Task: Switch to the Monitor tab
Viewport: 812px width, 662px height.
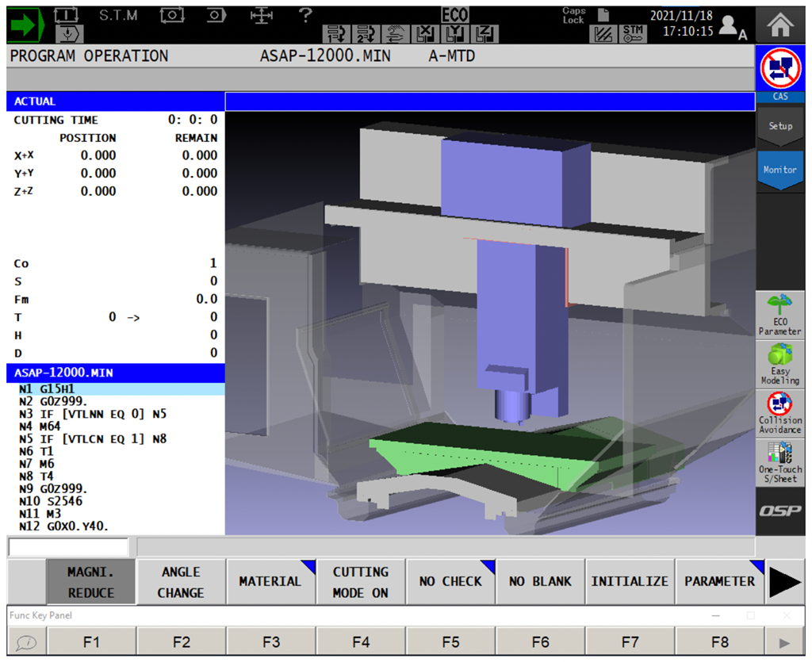Action: pyautogui.click(x=779, y=170)
